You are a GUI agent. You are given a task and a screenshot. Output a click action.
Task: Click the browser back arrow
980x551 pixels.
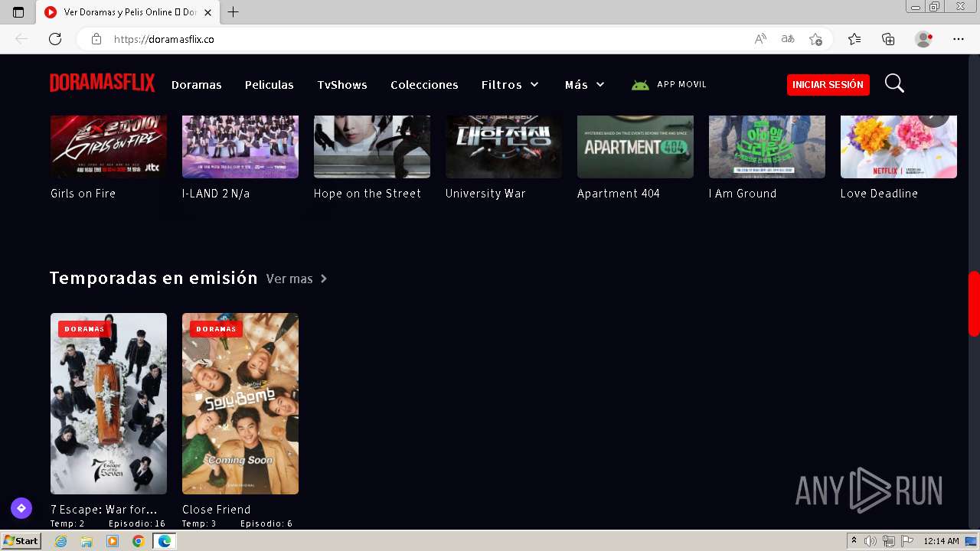tap(21, 39)
